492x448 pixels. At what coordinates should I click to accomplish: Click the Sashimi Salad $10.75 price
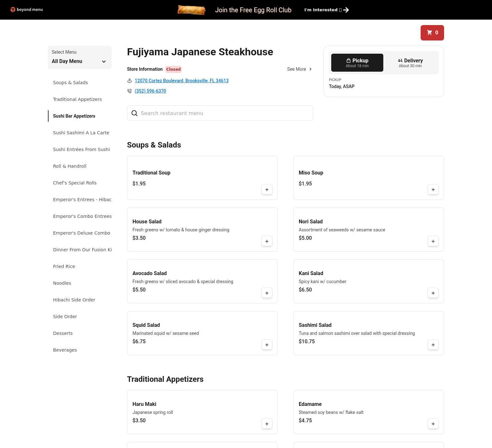click(x=307, y=342)
